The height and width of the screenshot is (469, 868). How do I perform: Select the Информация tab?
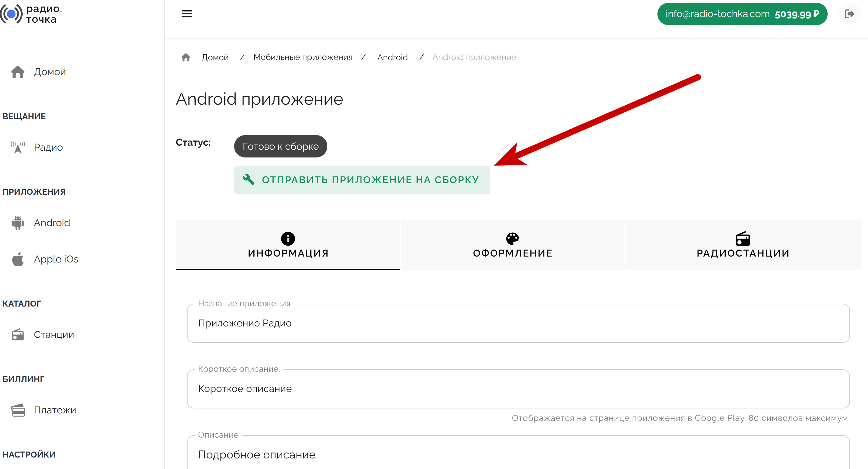coord(288,245)
